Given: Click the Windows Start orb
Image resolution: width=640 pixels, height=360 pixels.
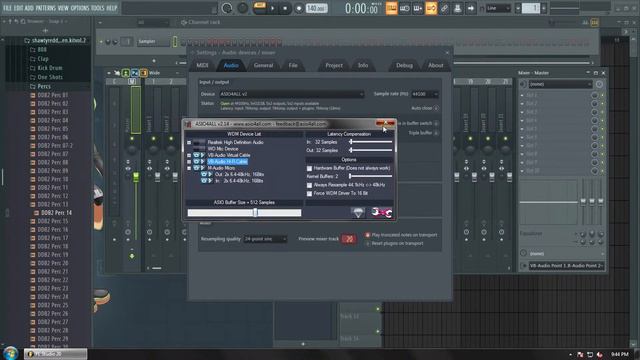Looking at the screenshot, I should coord(11,353).
